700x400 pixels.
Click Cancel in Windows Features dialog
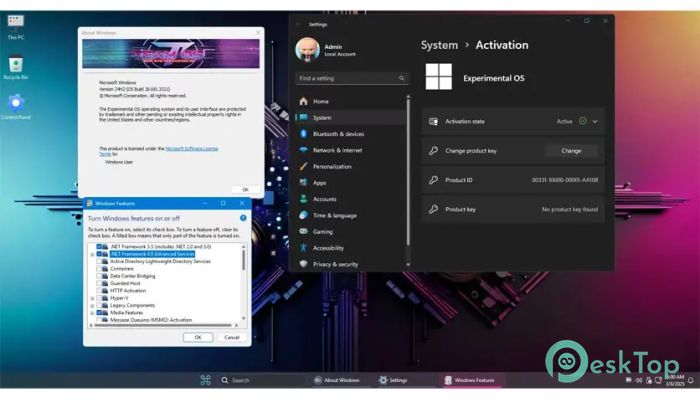point(232,337)
